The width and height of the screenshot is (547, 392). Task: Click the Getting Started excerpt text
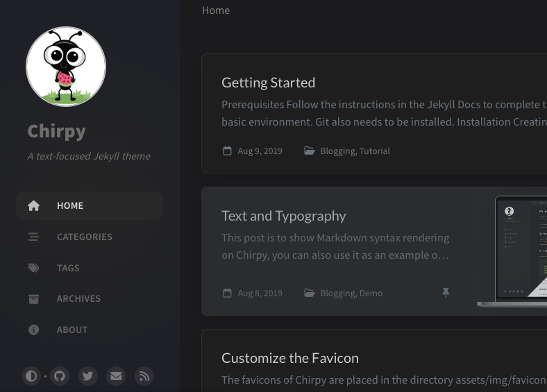(x=384, y=113)
